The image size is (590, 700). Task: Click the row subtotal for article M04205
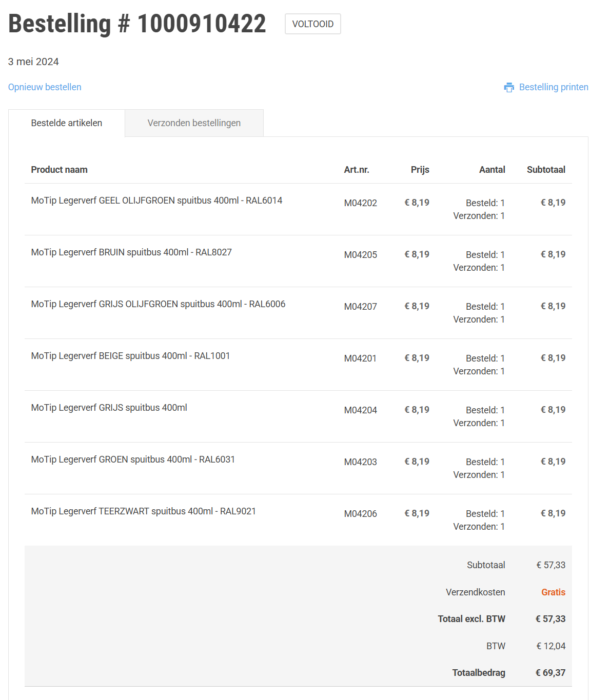point(553,254)
